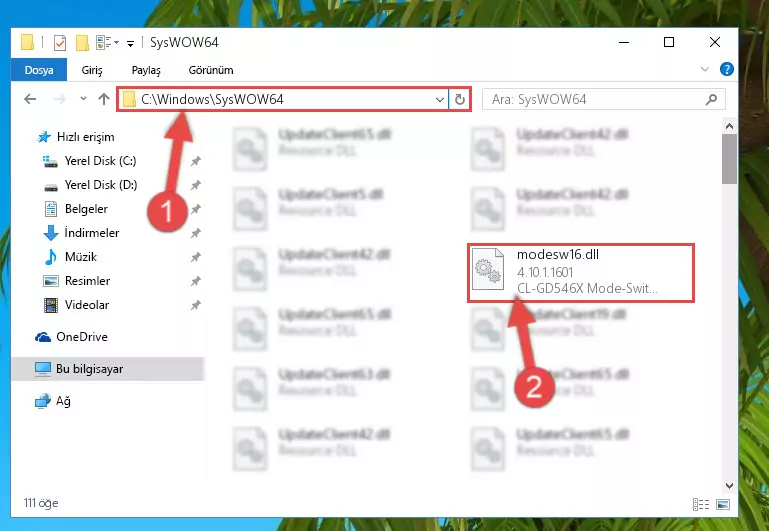Click the pin icon next to Müzik
This screenshot has height=531, width=769.
(196, 257)
